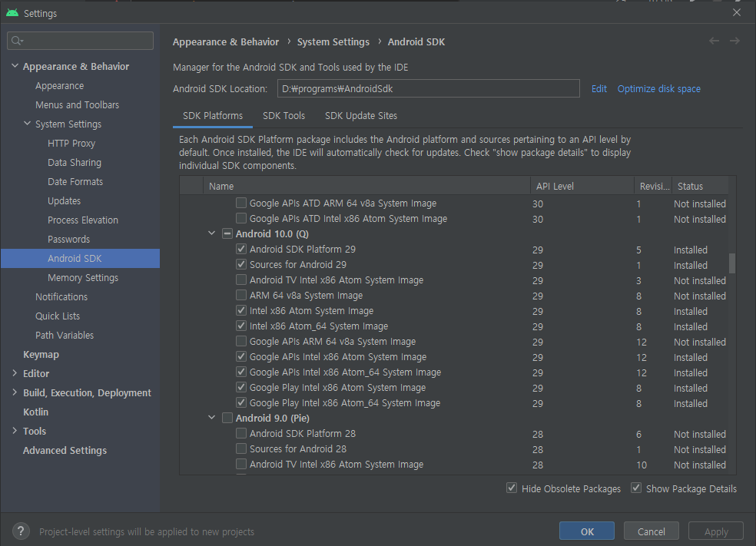The width and height of the screenshot is (756, 546).
Task: Open Kotlin settings page
Action: (x=35, y=412)
